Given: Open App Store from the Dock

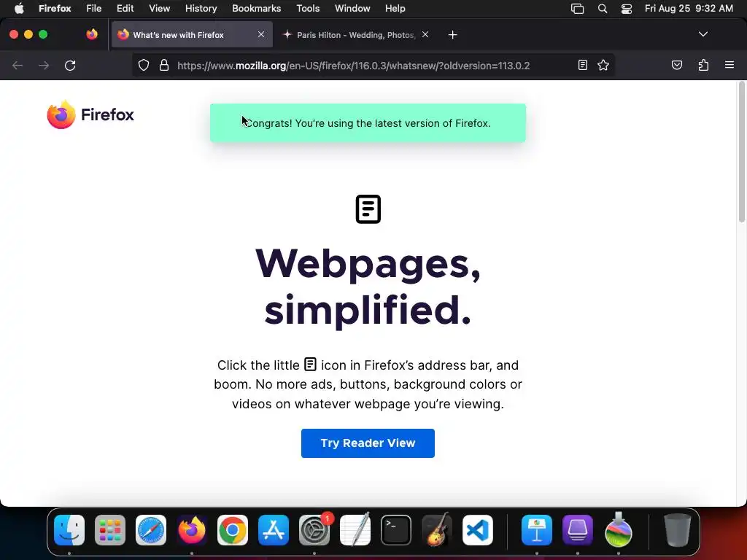Looking at the screenshot, I should point(274,530).
